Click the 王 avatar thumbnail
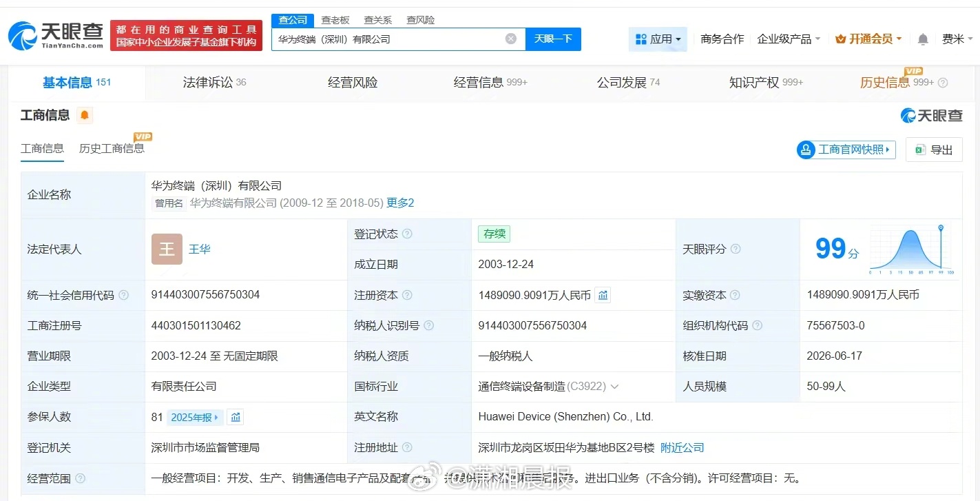980x501 pixels. pos(167,249)
